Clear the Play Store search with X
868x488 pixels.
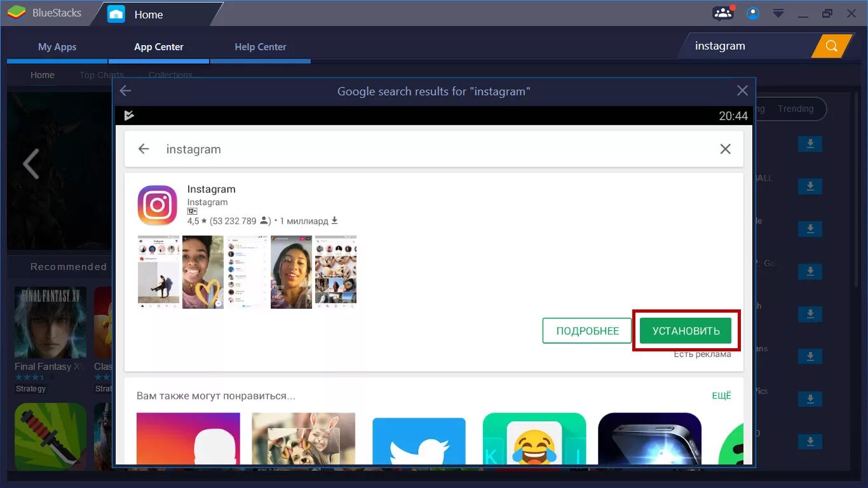click(725, 149)
